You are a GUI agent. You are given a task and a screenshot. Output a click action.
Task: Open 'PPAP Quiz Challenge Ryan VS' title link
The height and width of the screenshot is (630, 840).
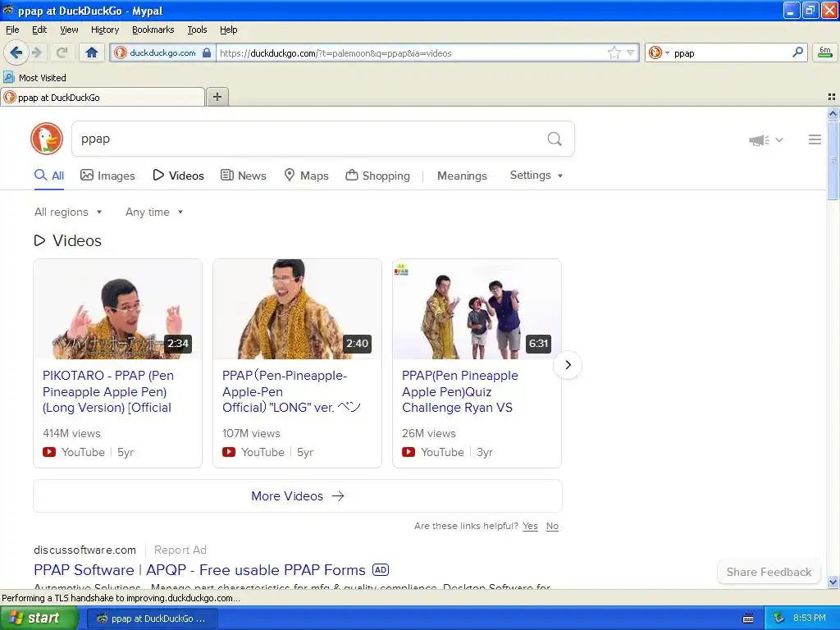pos(460,391)
